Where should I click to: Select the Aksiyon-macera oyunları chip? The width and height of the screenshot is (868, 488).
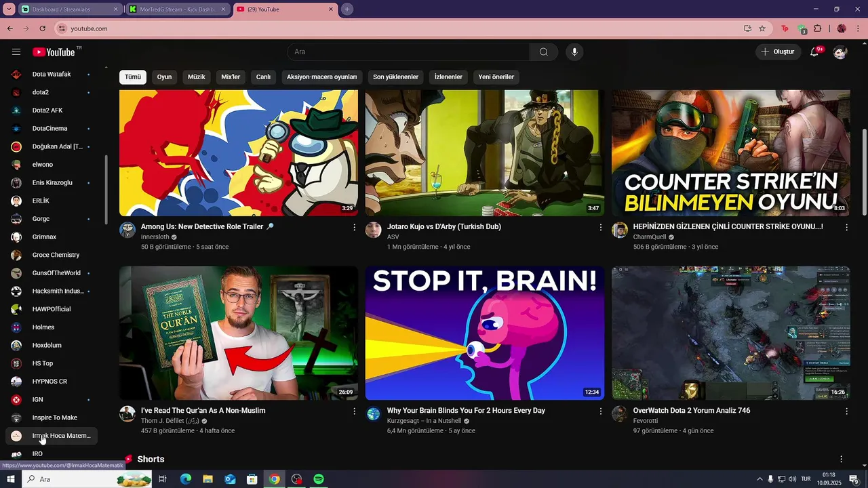321,77
